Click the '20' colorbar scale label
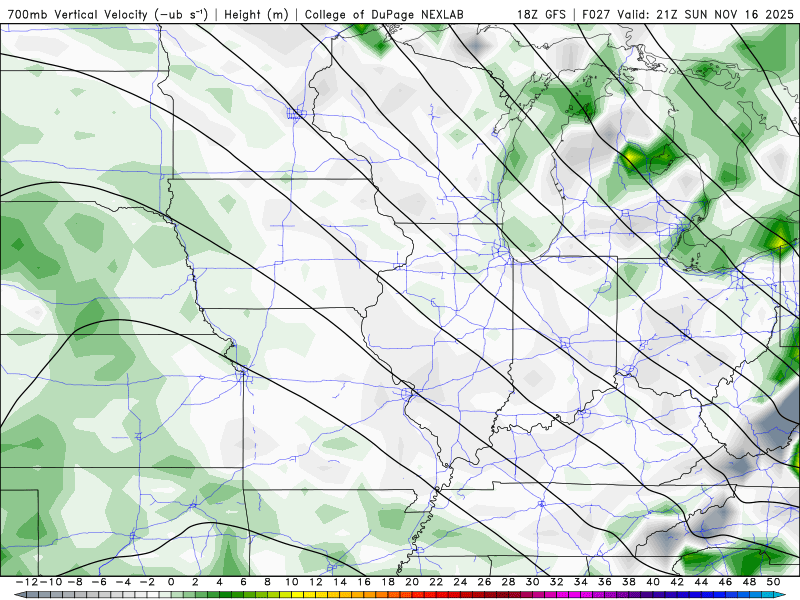Screen dimensions: 800x600 (412, 582)
